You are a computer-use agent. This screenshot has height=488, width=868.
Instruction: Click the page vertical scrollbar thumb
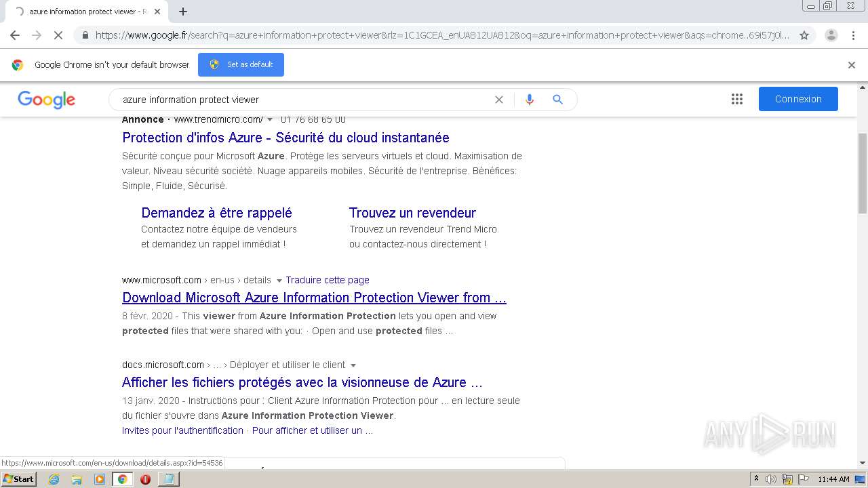click(863, 174)
